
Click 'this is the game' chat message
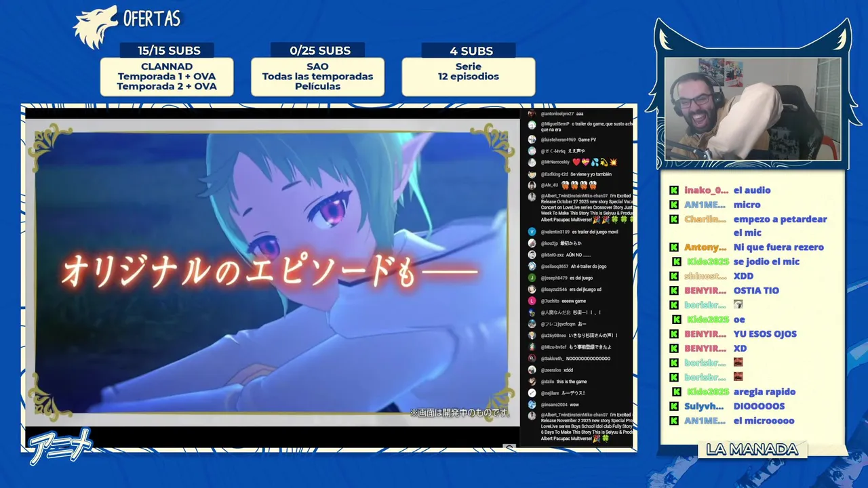tap(572, 382)
